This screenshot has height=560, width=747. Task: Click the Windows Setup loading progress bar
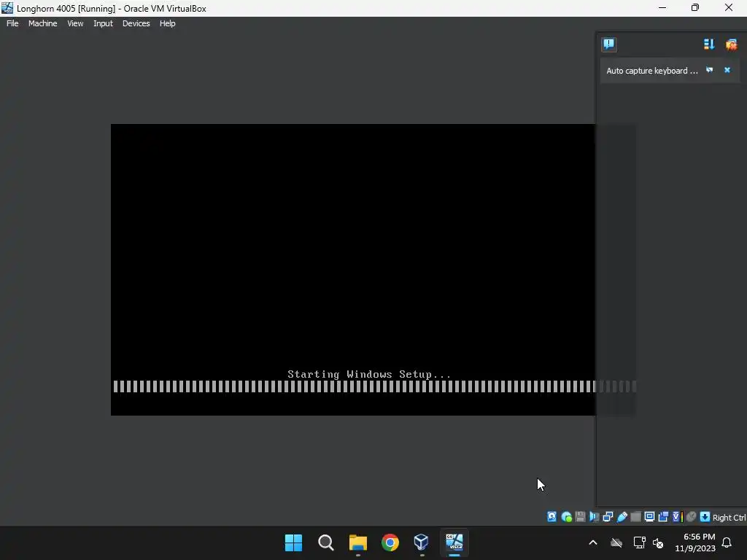(x=374, y=386)
